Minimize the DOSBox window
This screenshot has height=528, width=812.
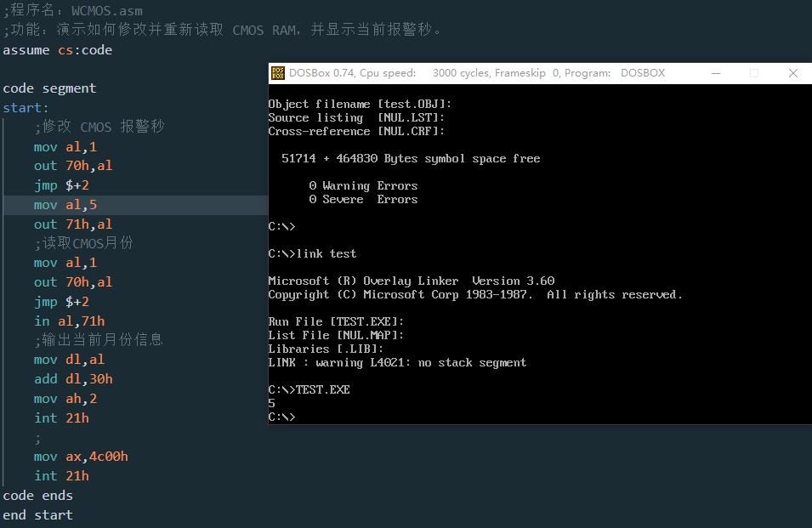(x=716, y=73)
